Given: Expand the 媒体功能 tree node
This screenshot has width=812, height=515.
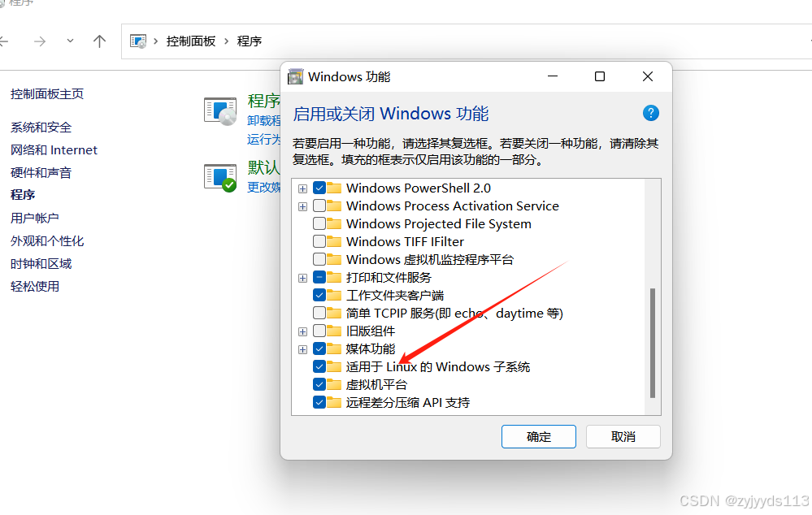Looking at the screenshot, I should pyautogui.click(x=303, y=349).
